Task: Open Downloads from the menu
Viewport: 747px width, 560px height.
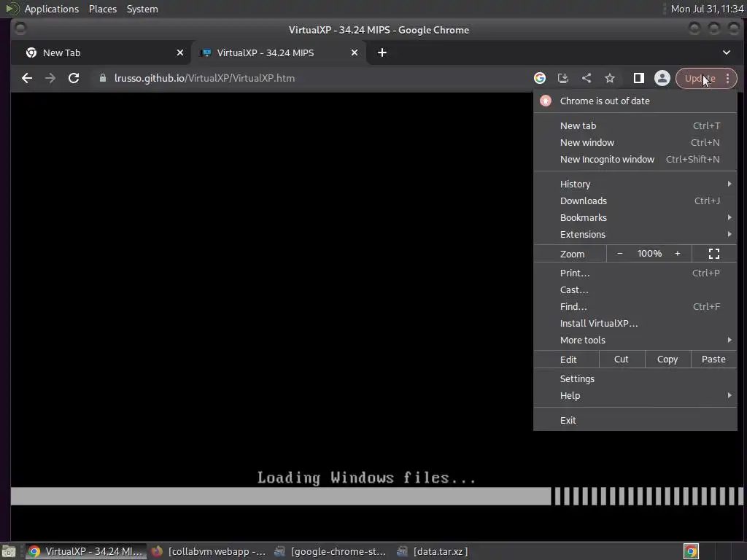Action: 635,201
